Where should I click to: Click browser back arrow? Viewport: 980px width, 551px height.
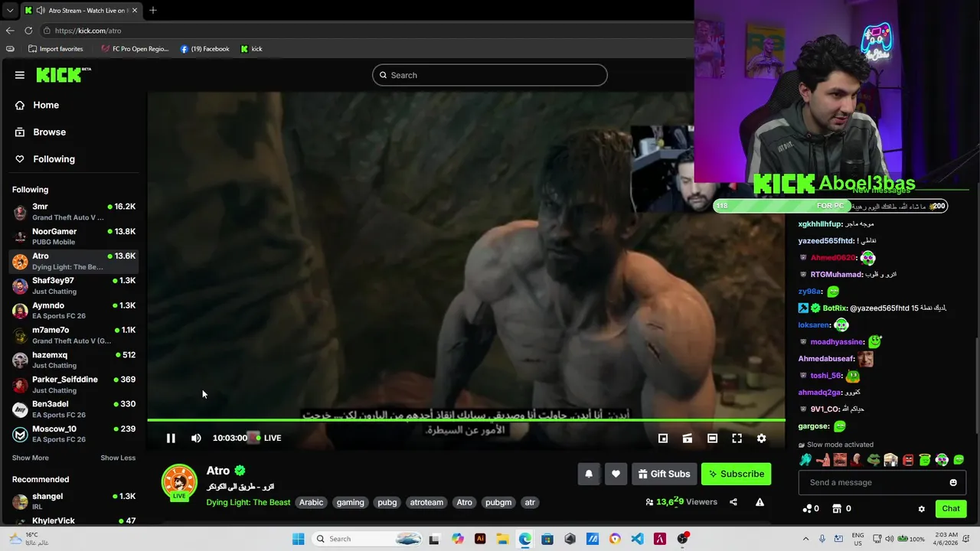10,31
